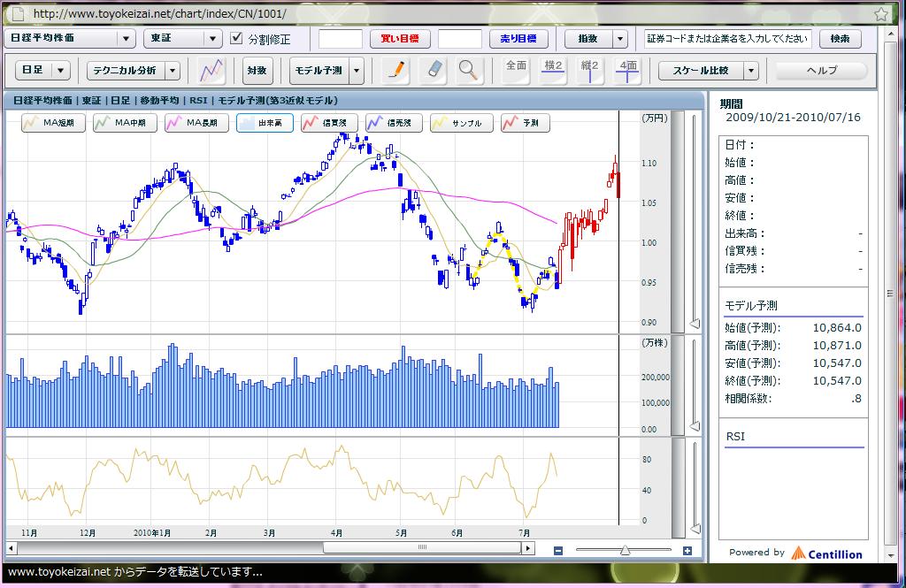Click the chart zoom slider handle

point(625,551)
